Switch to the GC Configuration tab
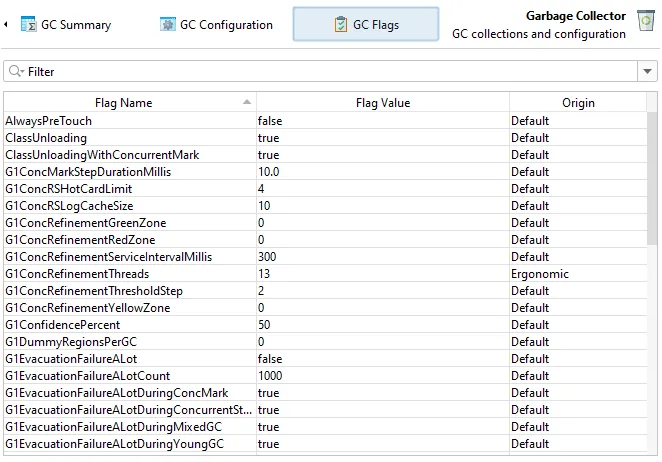662x462 pixels. pyautogui.click(x=216, y=24)
